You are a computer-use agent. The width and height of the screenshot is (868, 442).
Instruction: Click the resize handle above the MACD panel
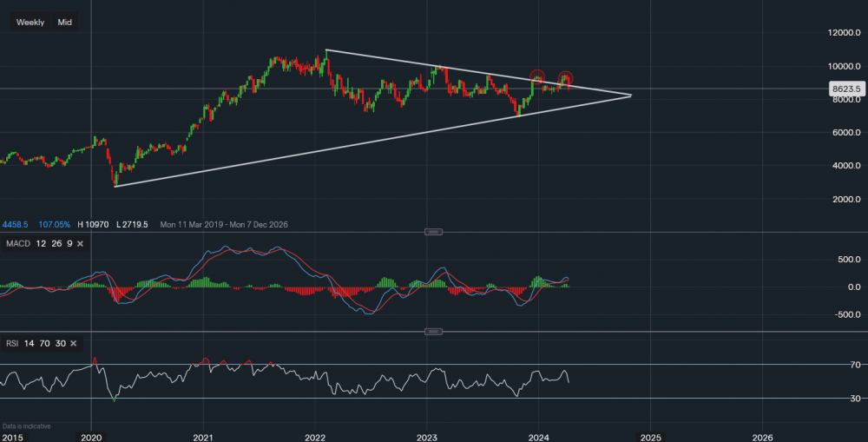[434, 232]
